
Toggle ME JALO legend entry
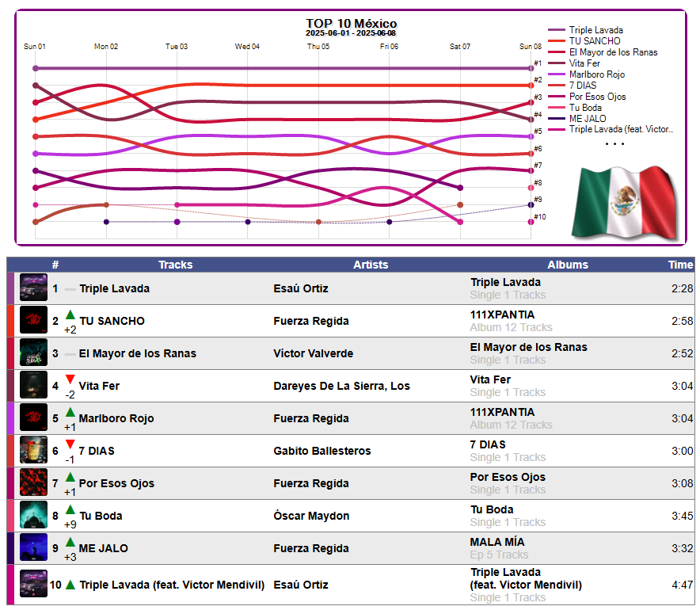[577, 118]
